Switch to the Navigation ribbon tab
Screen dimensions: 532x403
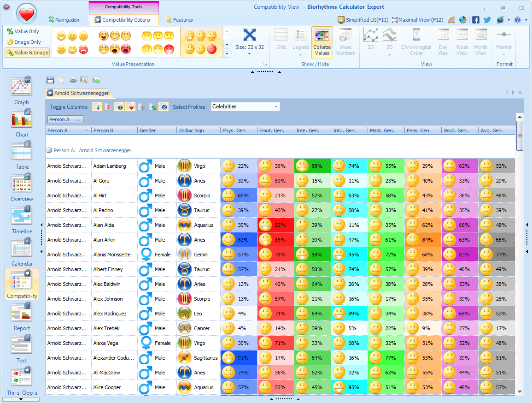64,20
